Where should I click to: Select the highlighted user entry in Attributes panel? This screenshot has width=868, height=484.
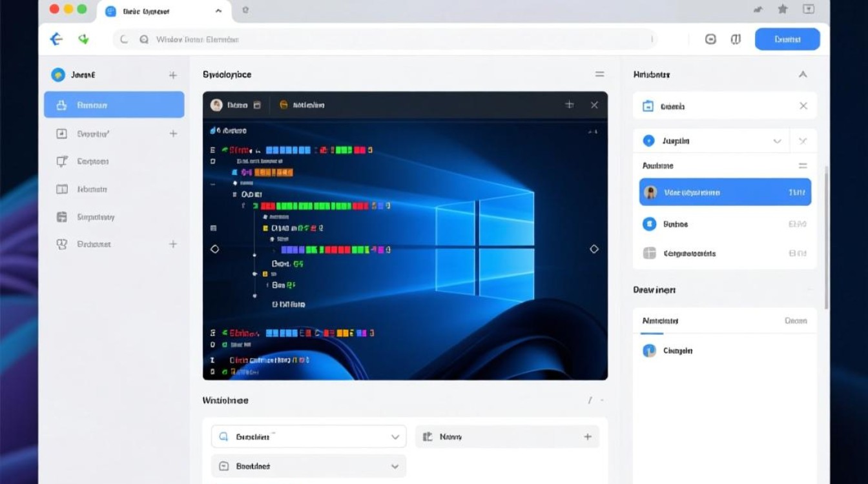tap(724, 192)
